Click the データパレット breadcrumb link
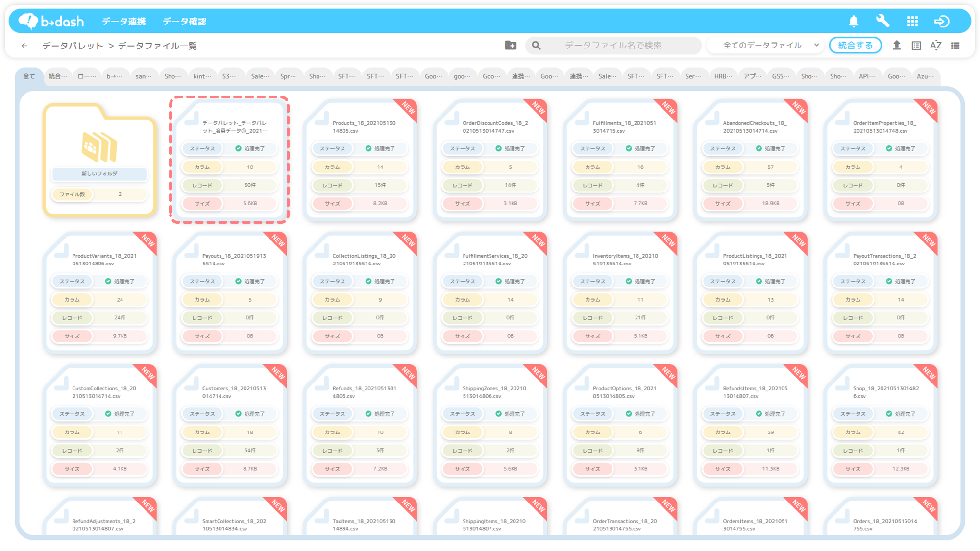This screenshot has width=980, height=551. click(x=73, y=46)
